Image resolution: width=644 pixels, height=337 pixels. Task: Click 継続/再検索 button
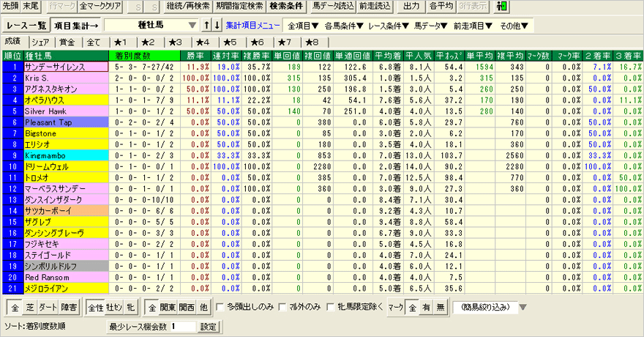188,6
